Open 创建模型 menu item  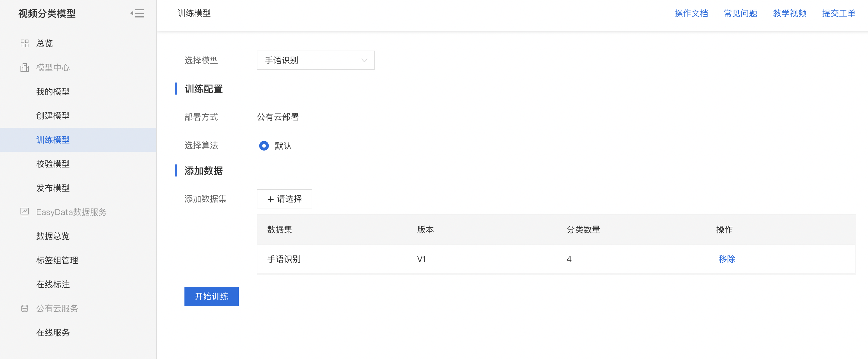point(53,116)
